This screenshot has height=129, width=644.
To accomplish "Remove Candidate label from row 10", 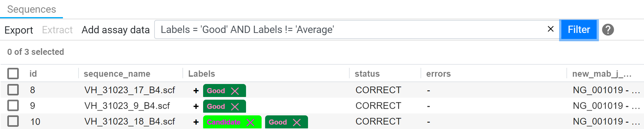I will 250,122.
